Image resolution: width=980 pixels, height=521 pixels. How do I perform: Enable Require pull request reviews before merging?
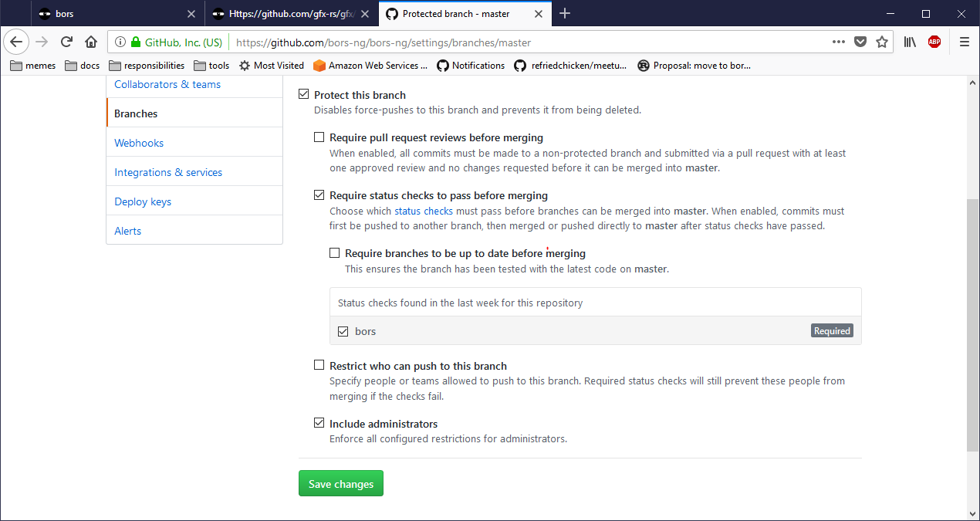[x=319, y=137]
